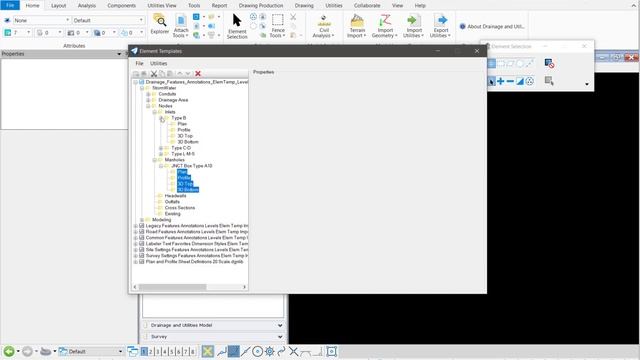Image resolution: width=640 pixels, height=360 pixels.
Task: Toggle view 5 button in status bar
Action: pyautogui.click(x=172, y=351)
